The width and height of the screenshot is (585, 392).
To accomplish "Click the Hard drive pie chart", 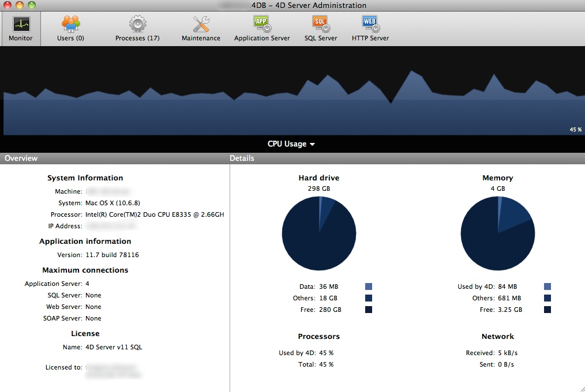I will [x=319, y=233].
